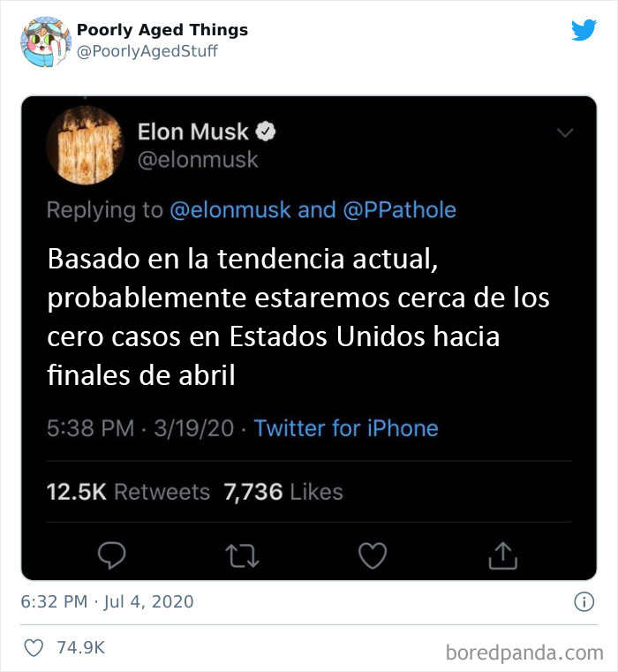Open Poorly Aged Things profile avatar
Image resolution: width=618 pixels, height=672 pixels.
point(46,42)
